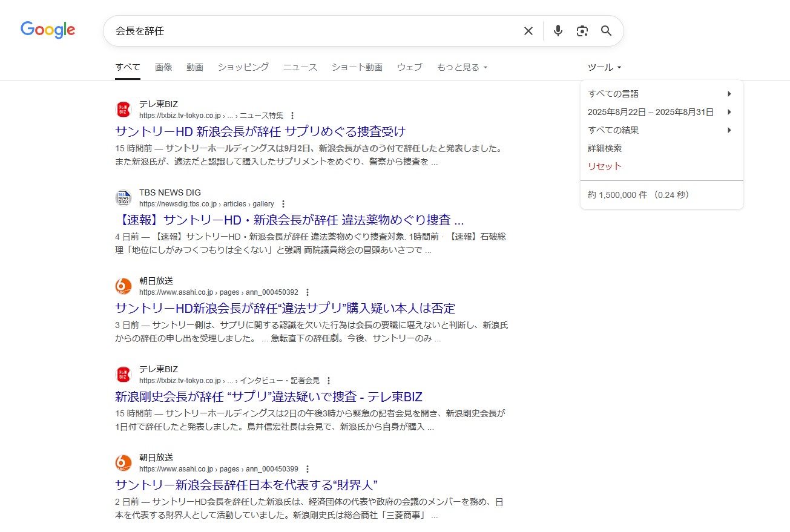The width and height of the screenshot is (790, 532).
Task: Click 朝日放送 favicon for ann_000450392 result
Action: click(x=123, y=286)
